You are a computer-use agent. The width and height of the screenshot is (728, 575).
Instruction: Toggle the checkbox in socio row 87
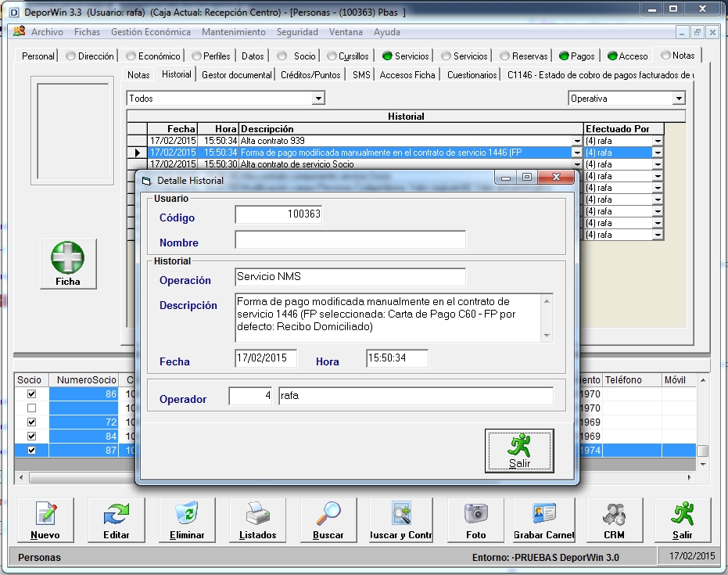(x=31, y=450)
